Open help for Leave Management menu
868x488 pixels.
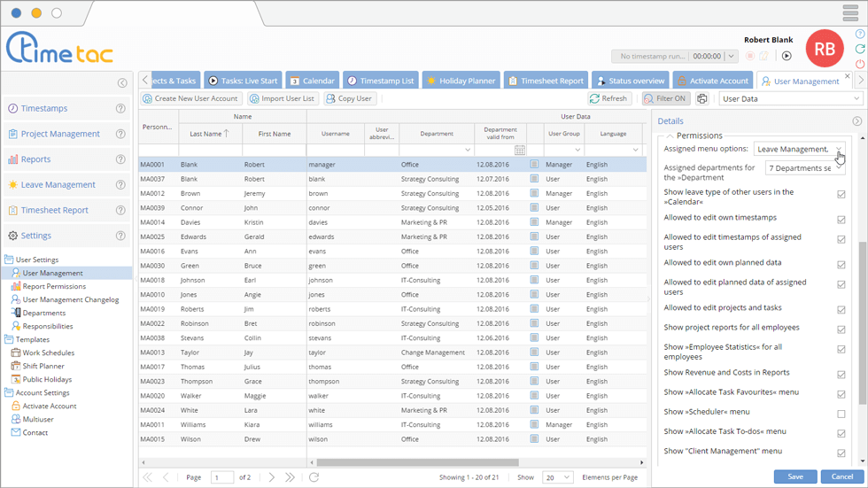point(120,185)
